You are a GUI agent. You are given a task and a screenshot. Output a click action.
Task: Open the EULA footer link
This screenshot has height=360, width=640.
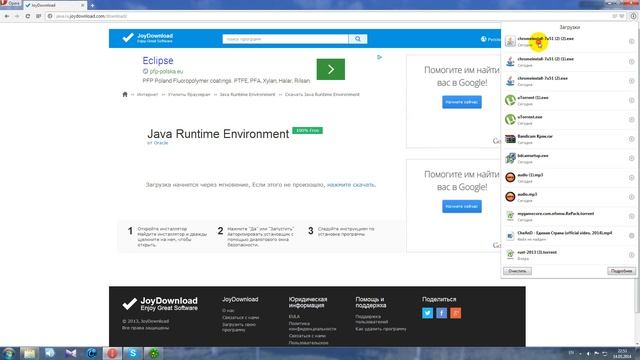(x=294, y=316)
